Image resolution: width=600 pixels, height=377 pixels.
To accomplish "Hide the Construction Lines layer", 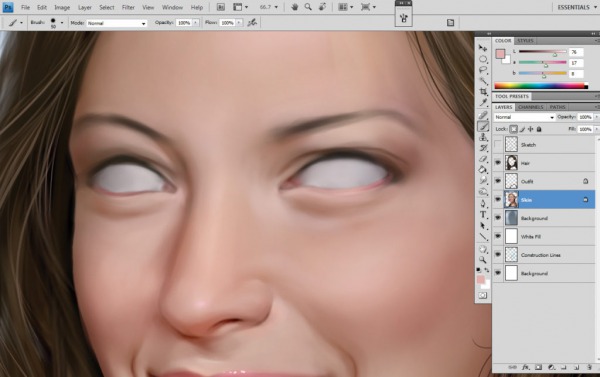I will [497, 255].
